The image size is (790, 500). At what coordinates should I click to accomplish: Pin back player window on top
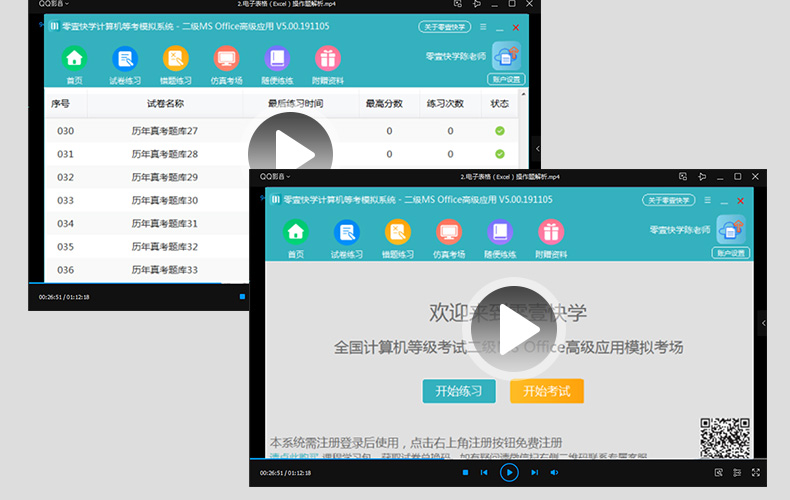(x=476, y=4)
